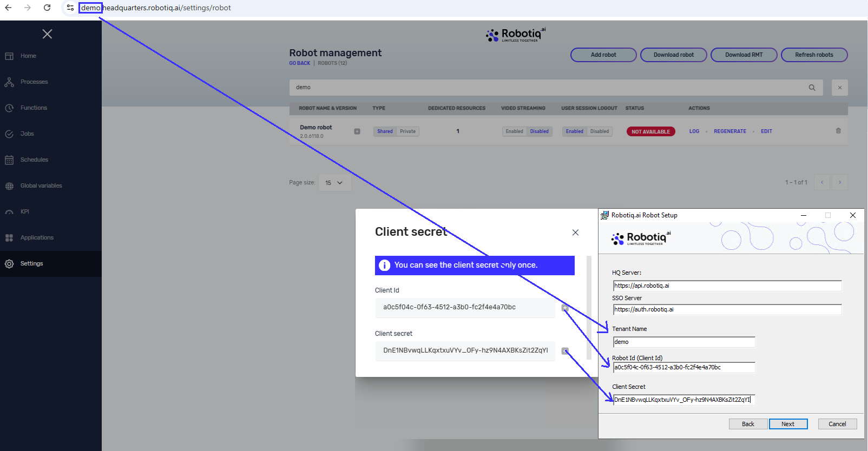Open Home in the sidebar

pyautogui.click(x=29, y=56)
